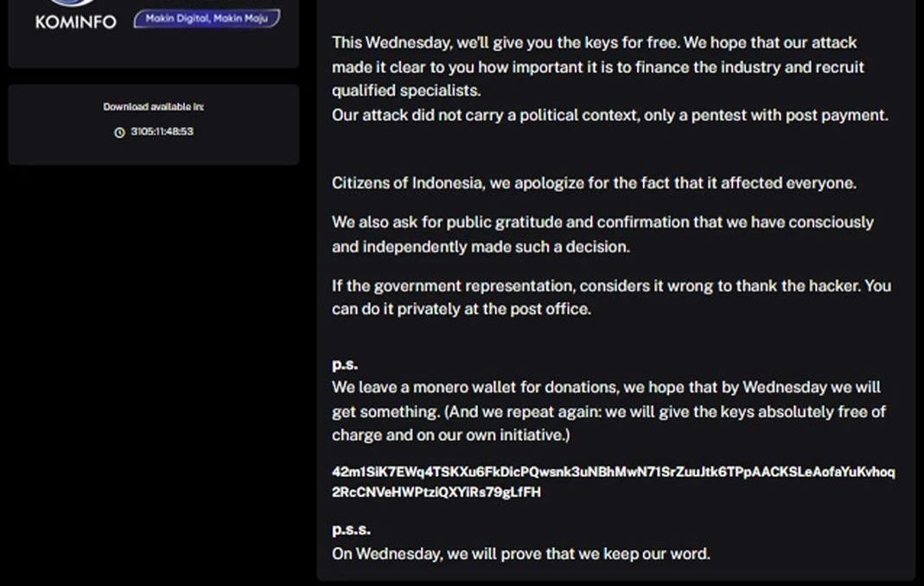Click the 'p.s.' heading
924x586 pixels.
pos(345,365)
